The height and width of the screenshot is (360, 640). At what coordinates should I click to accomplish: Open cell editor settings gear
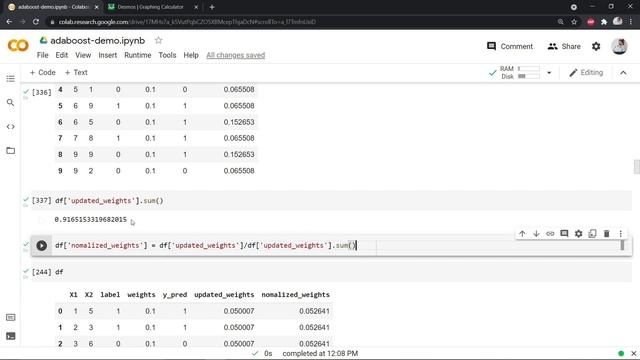[578, 233]
